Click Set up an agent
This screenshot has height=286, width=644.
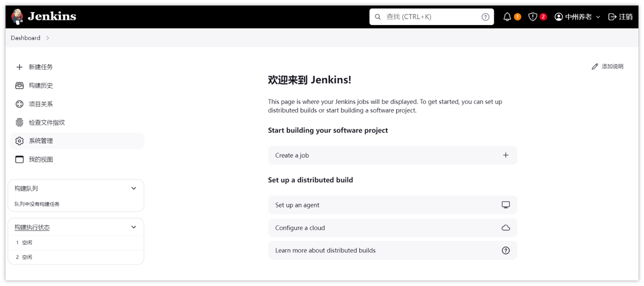coord(392,205)
